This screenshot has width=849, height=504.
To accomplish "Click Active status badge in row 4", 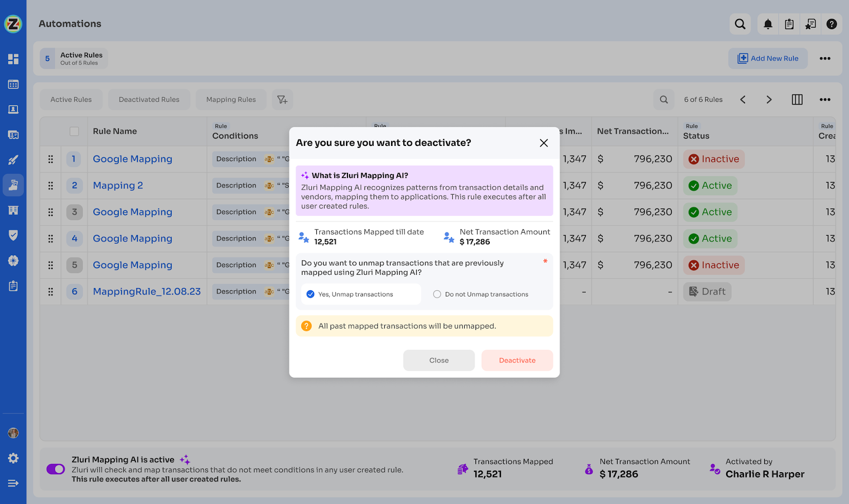I will 710,239.
